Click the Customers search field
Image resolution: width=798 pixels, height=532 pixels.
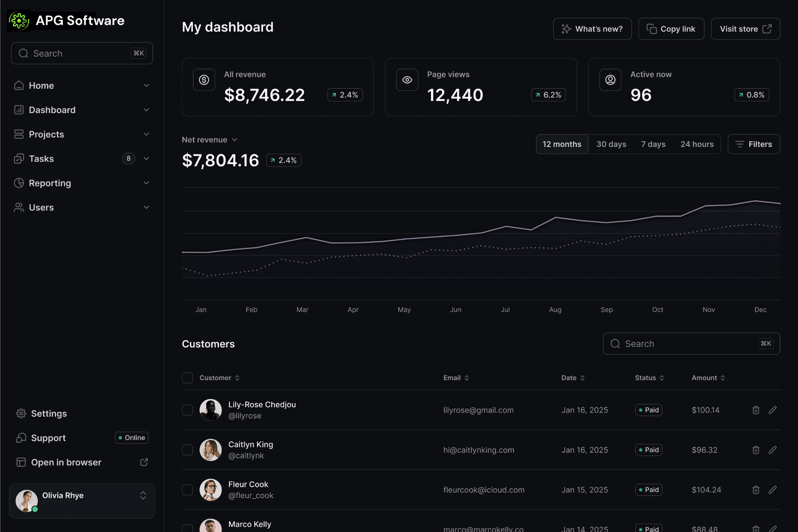coord(691,343)
